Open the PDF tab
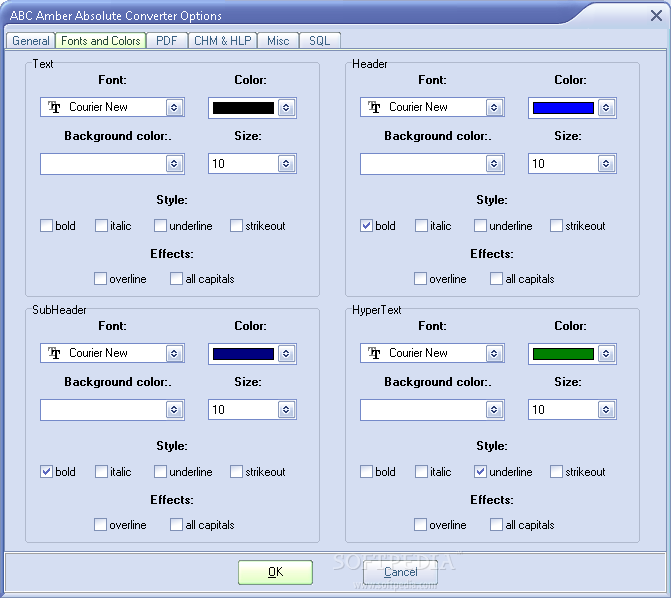This screenshot has height=598, width=671. (167, 41)
